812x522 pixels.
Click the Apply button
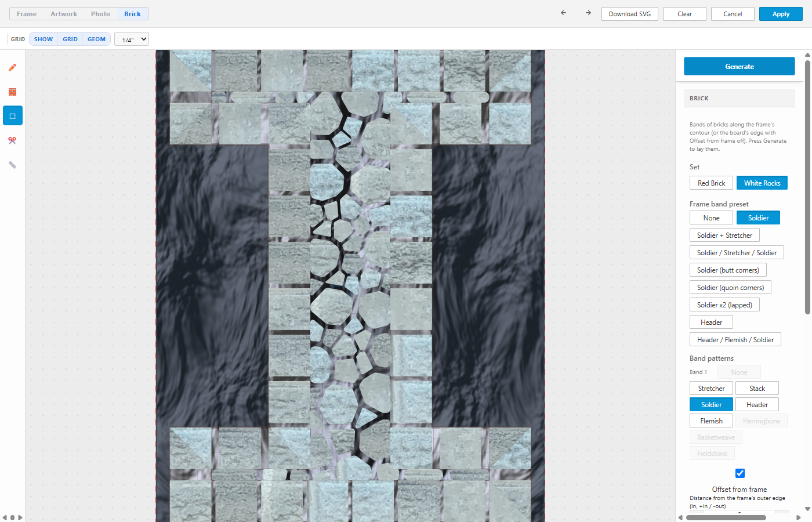(781, 14)
